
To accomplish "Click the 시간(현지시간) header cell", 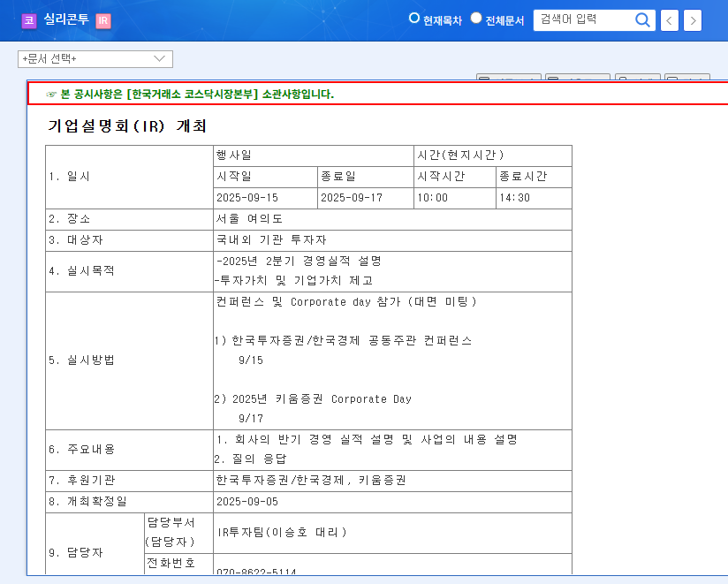I will coord(493,155).
